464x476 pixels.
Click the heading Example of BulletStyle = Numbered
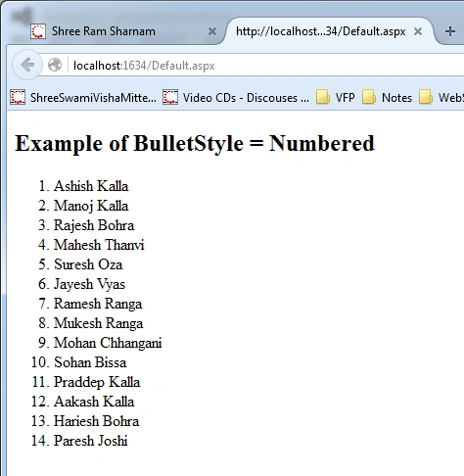click(x=195, y=144)
